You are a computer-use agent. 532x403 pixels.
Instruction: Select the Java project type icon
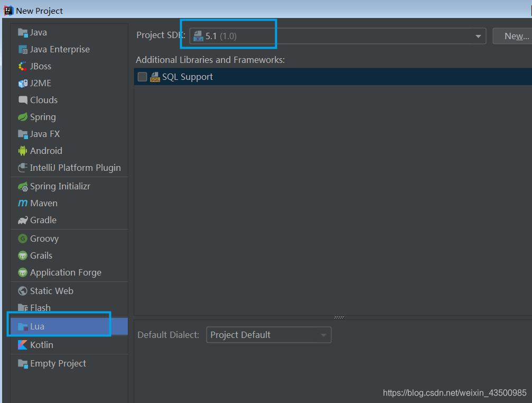tap(23, 33)
